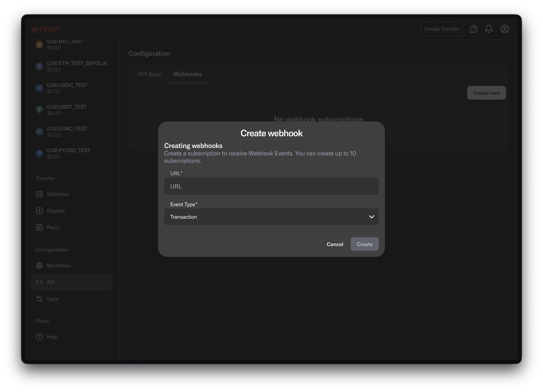543x392 pixels.
Task: Click the Create Transfer button
Action: (442, 29)
